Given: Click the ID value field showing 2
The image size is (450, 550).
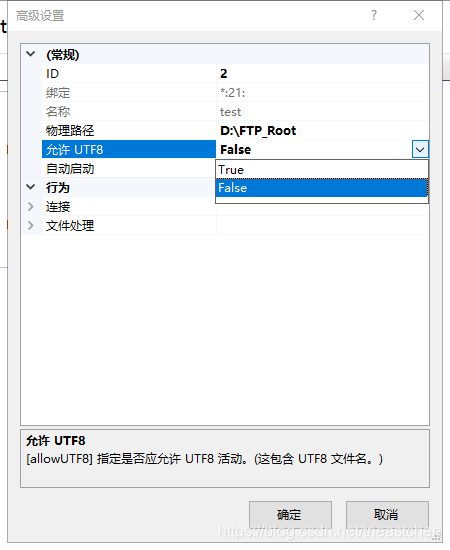Looking at the screenshot, I should click(322, 73).
